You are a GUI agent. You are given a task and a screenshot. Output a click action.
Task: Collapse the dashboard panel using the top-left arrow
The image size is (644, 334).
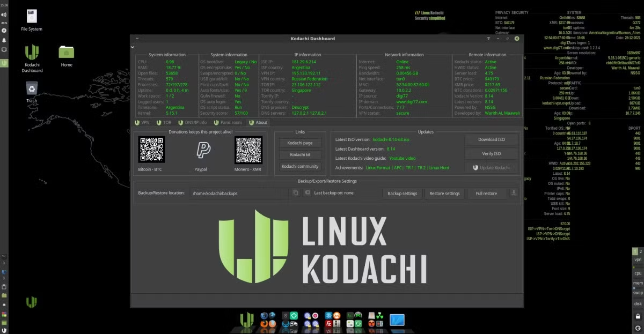point(133,47)
